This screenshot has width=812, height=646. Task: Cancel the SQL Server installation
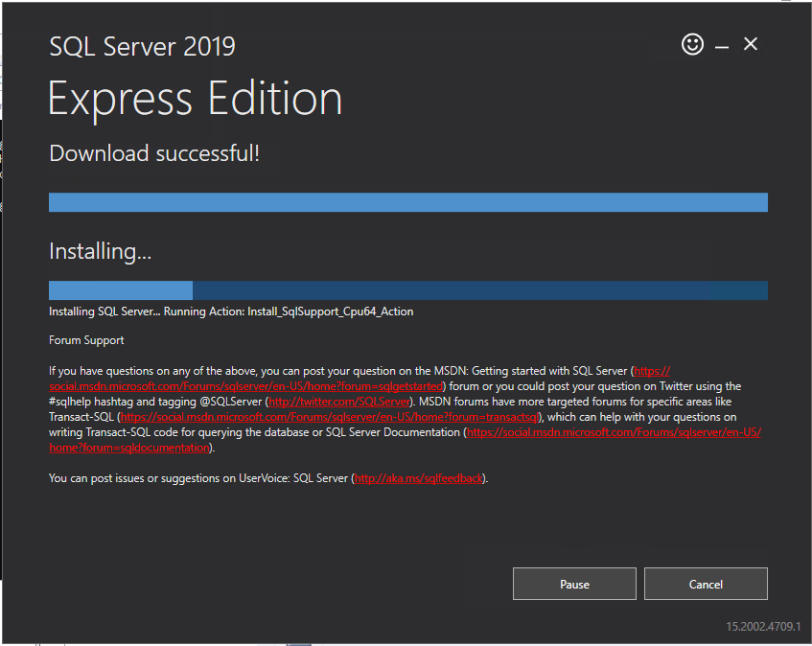click(x=706, y=584)
